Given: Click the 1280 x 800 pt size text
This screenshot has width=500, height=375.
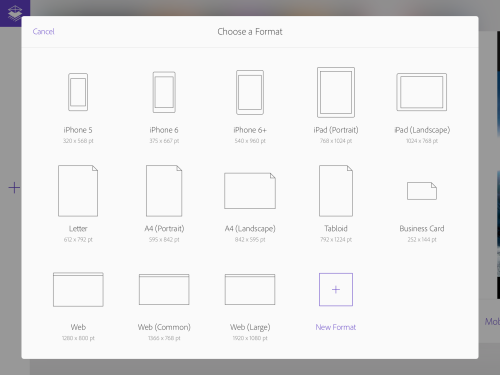Looking at the screenshot, I should [x=78, y=338].
